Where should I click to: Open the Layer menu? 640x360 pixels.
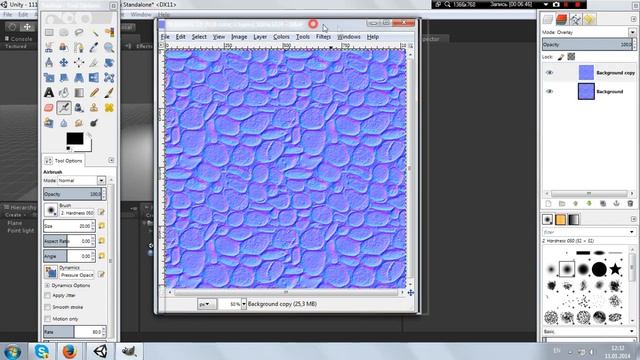(260, 37)
